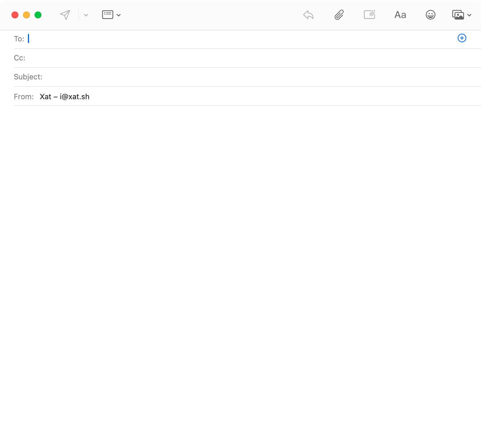Open the emoji picker smiley icon
481x448 pixels.
tap(430, 15)
